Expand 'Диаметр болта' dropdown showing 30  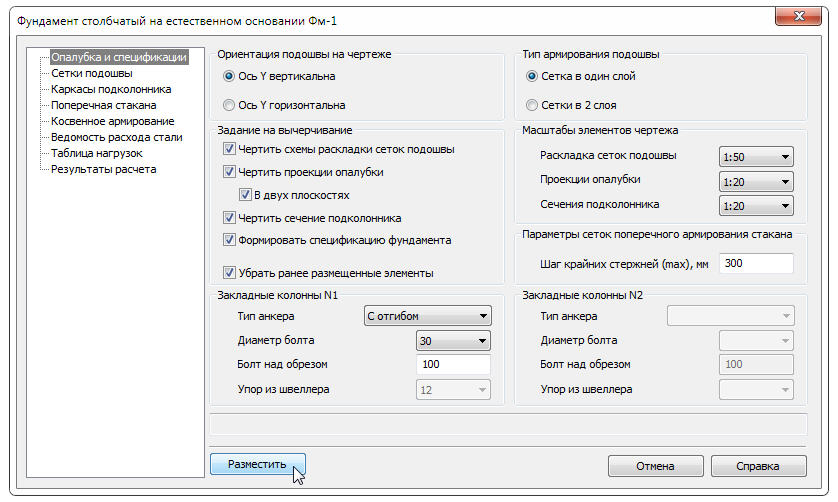coord(453,341)
